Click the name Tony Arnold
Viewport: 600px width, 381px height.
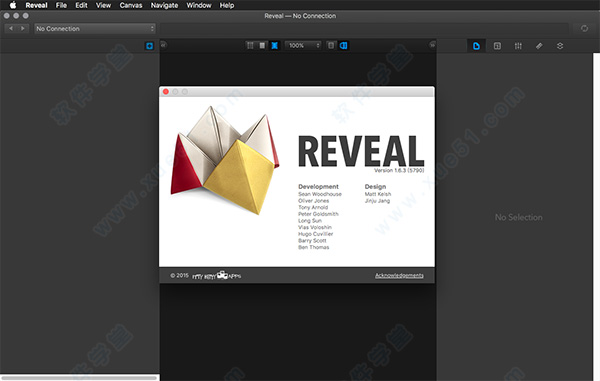click(x=313, y=207)
